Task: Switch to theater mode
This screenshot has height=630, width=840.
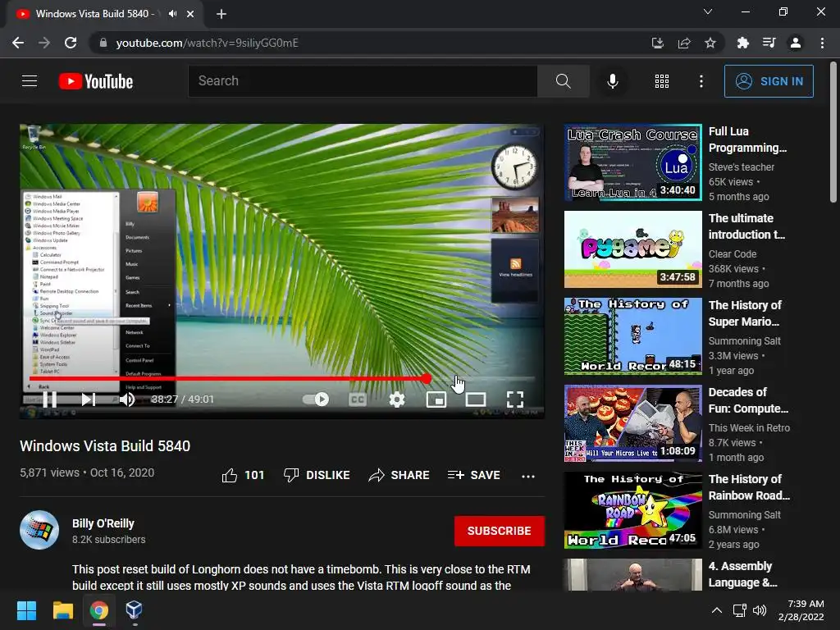Action: (x=476, y=399)
